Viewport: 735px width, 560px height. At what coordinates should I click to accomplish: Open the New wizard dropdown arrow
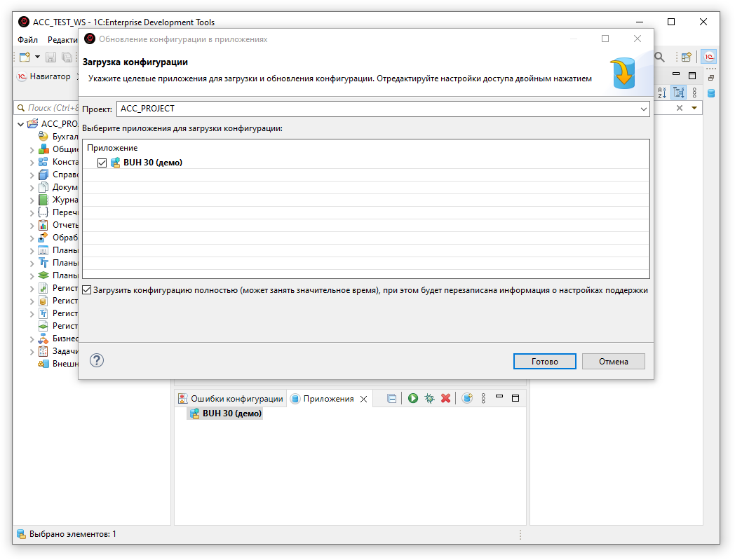[37, 57]
